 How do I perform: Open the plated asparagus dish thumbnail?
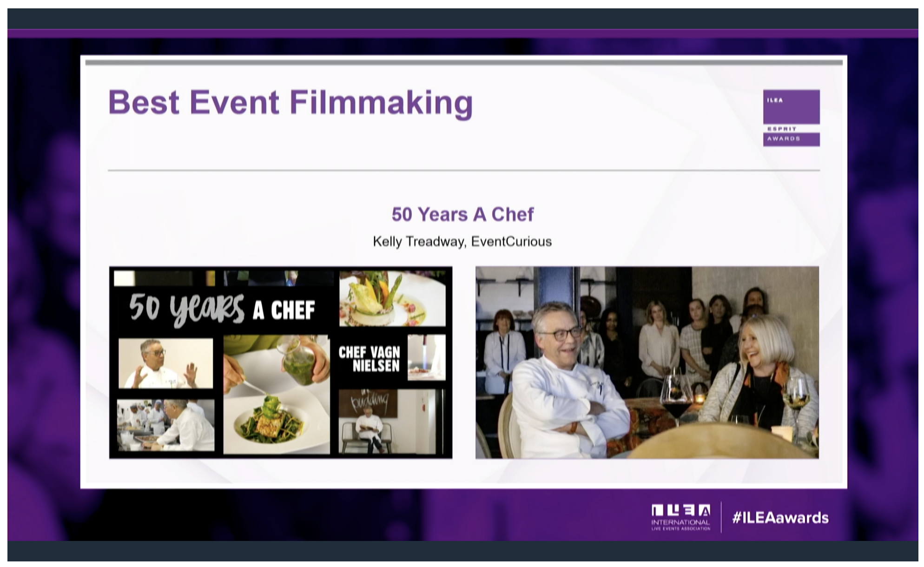(392, 299)
